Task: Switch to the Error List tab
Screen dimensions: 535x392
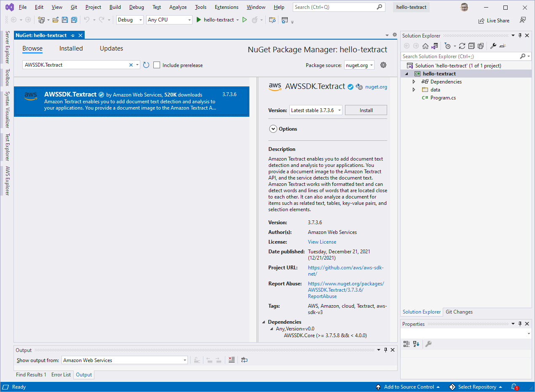Action: pos(61,375)
